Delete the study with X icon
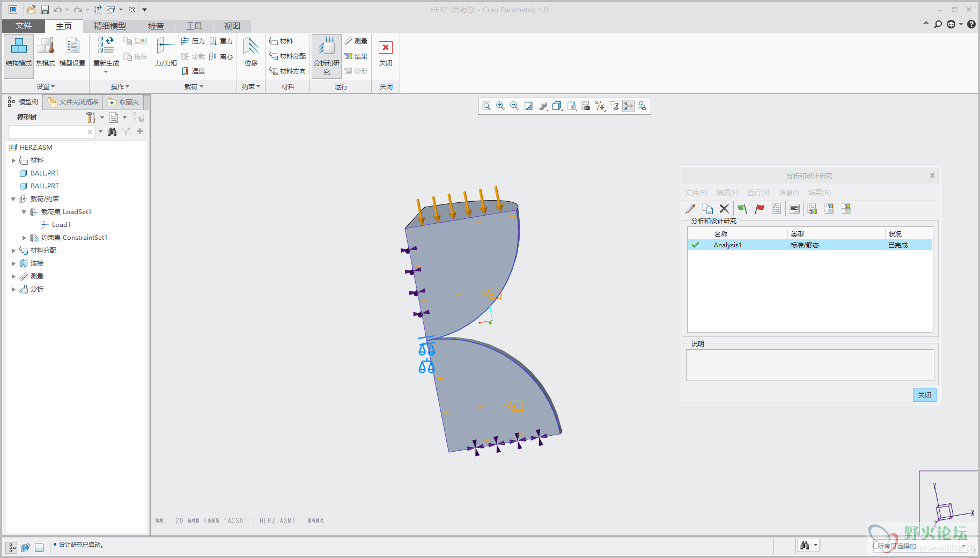 pyautogui.click(x=724, y=209)
